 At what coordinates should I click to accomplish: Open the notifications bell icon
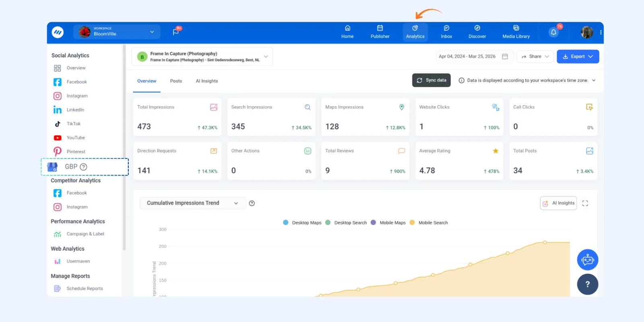[553, 32]
